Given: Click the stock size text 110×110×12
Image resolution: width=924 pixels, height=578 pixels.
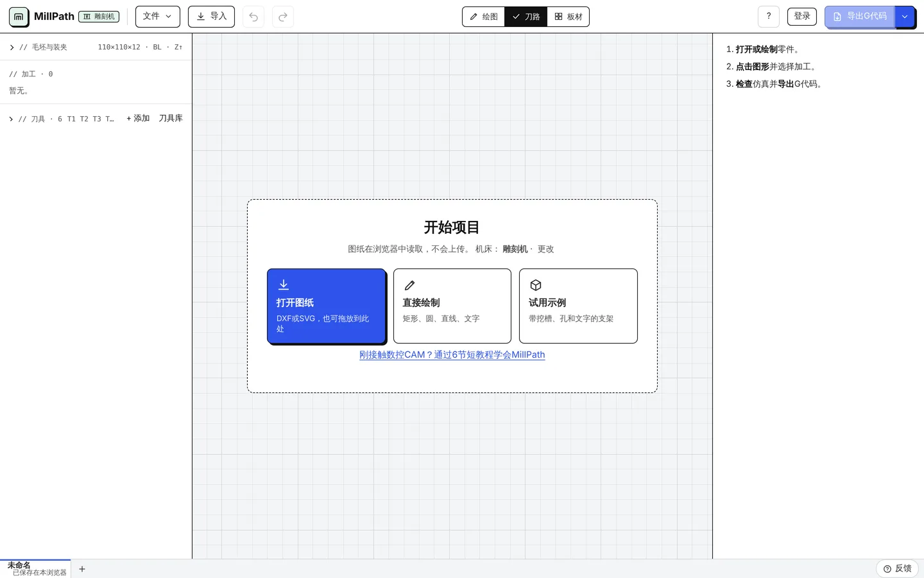Looking at the screenshot, I should point(119,48).
